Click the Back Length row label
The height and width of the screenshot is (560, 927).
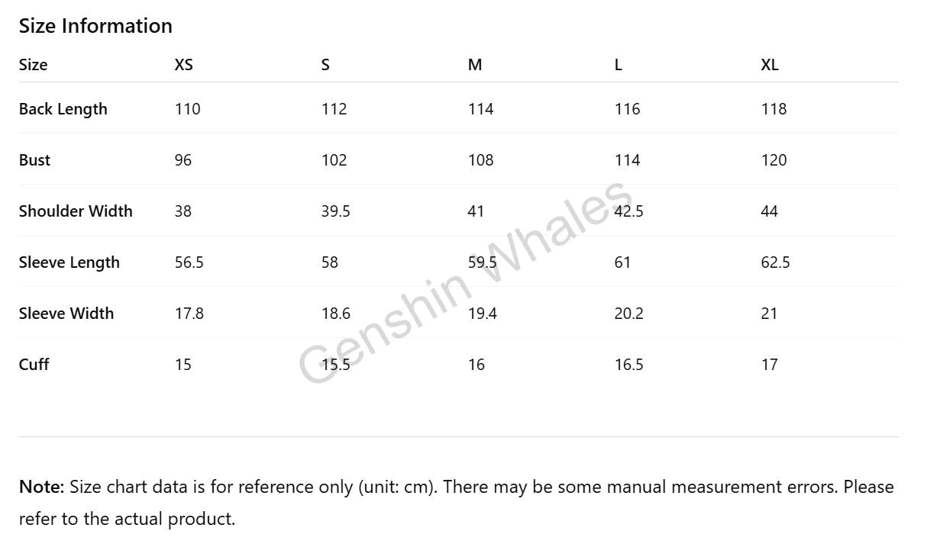click(x=63, y=109)
